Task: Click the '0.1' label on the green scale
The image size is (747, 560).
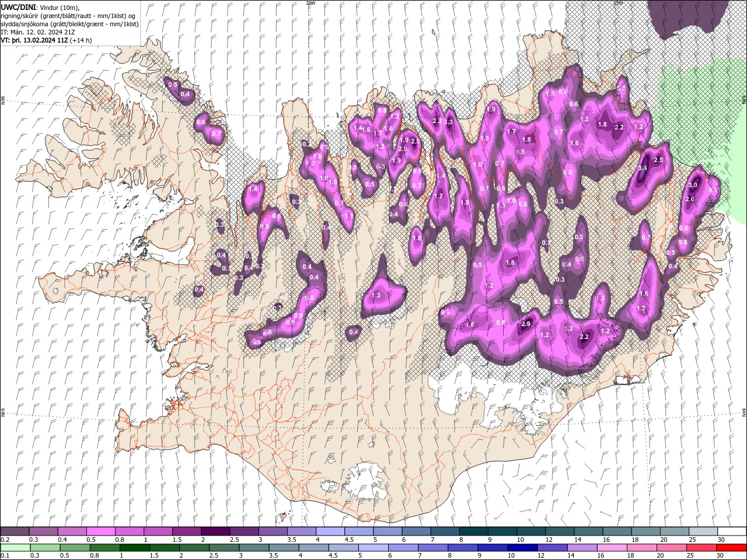Action: click(x=5, y=555)
